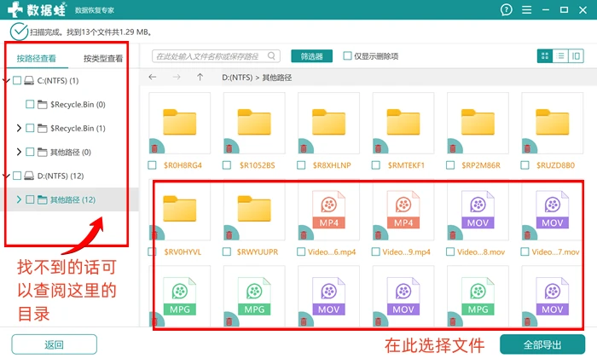This screenshot has width=597, height=364.
Task: Expand 其他路径 (0) under C drive
Action: tap(19, 152)
